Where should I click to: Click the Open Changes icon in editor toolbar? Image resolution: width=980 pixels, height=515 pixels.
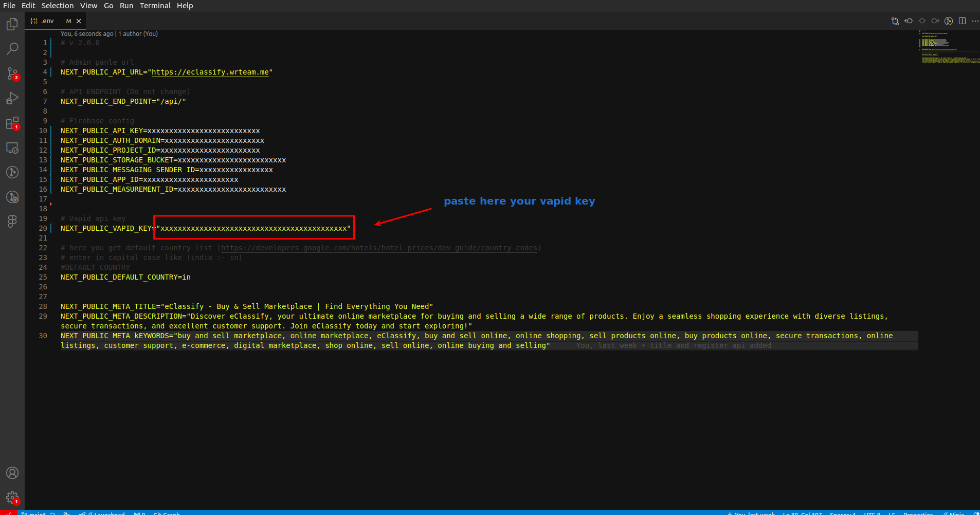tap(895, 21)
